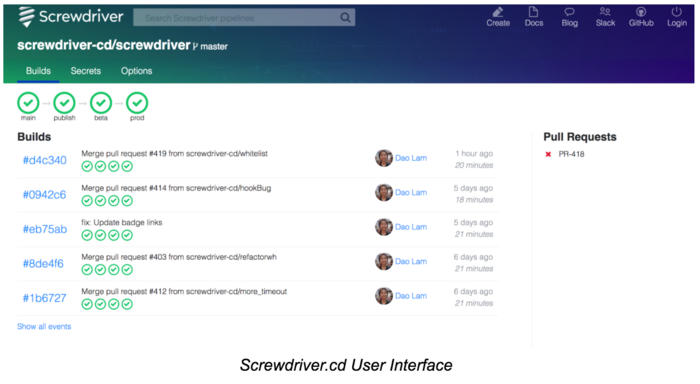Open the GitHub icon in header

pos(641,12)
